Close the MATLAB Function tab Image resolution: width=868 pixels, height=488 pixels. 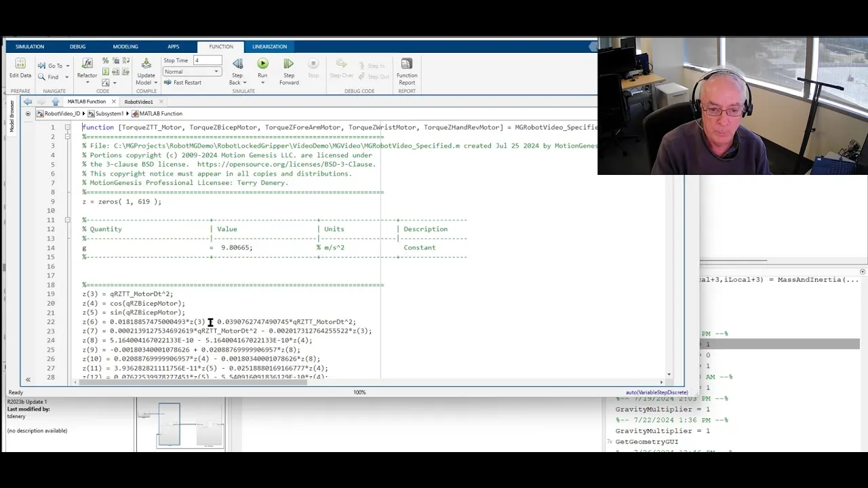click(113, 102)
